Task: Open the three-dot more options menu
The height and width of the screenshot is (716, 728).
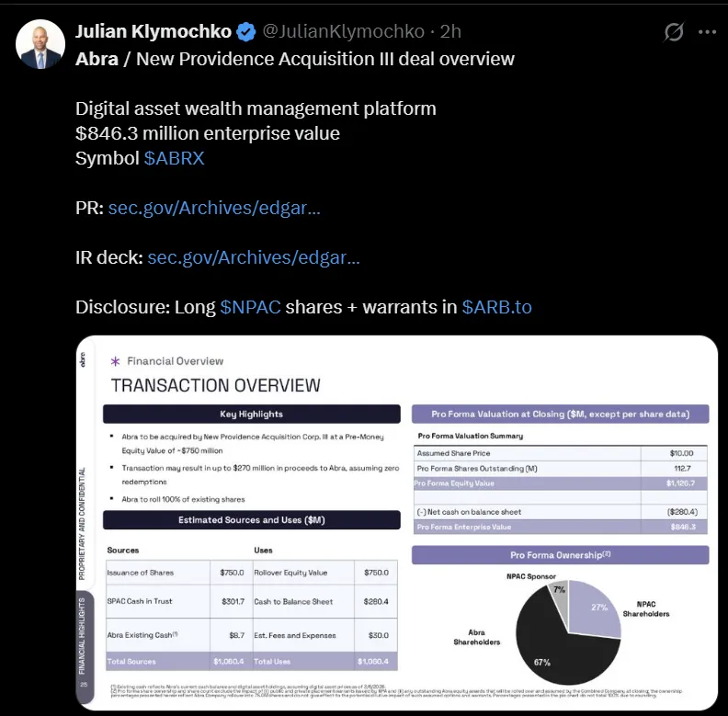Action: (x=707, y=32)
